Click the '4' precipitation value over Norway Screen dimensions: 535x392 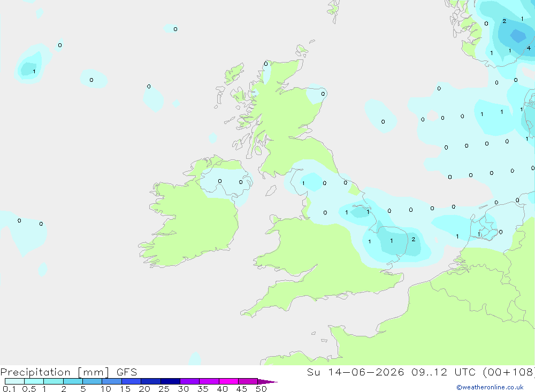tap(529, 48)
